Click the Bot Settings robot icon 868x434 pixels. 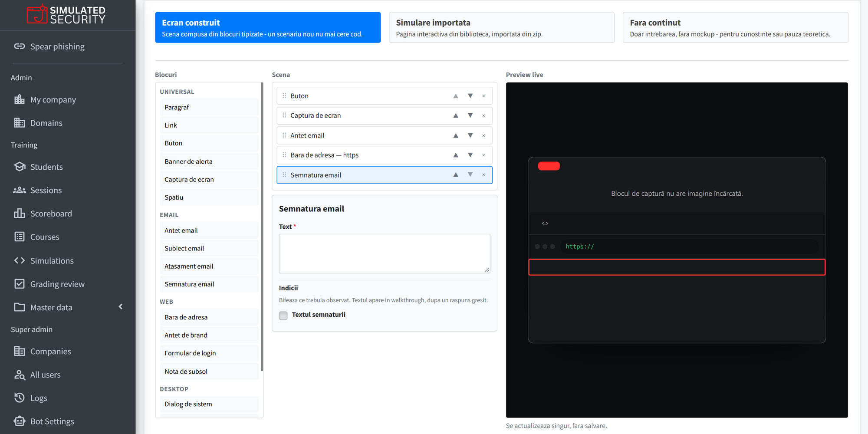coord(20,421)
